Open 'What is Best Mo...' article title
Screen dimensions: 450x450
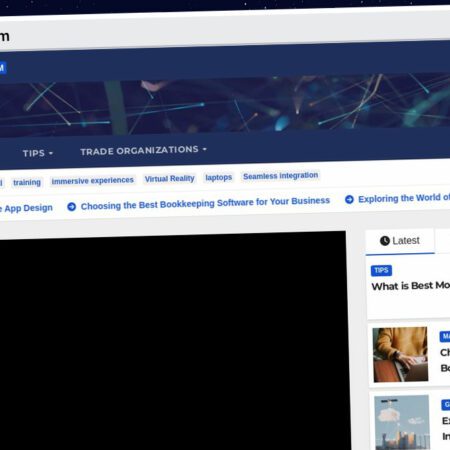[411, 286]
